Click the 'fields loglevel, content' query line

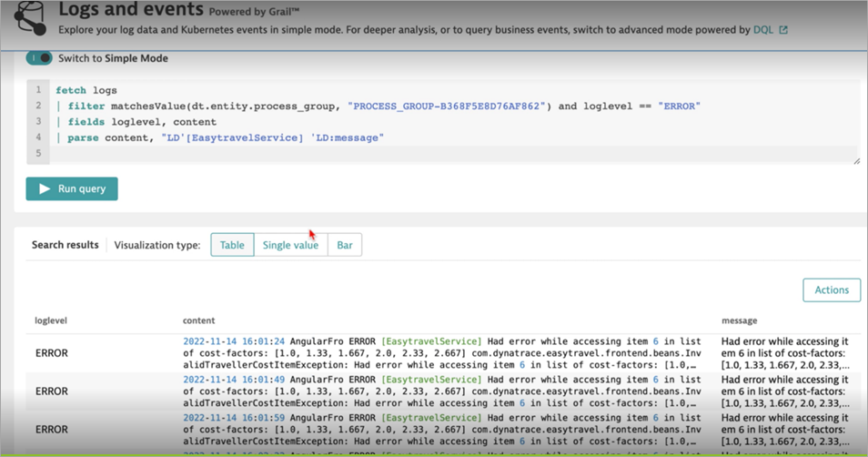coord(136,122)
